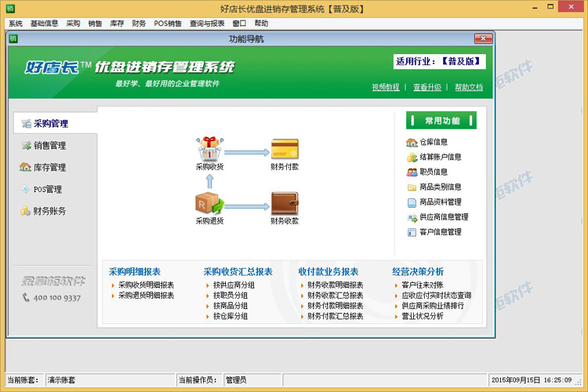Open the 采购收货 shopping basket icon
The width and height of the screenshot is (588, 392).
tap(209, 148)
